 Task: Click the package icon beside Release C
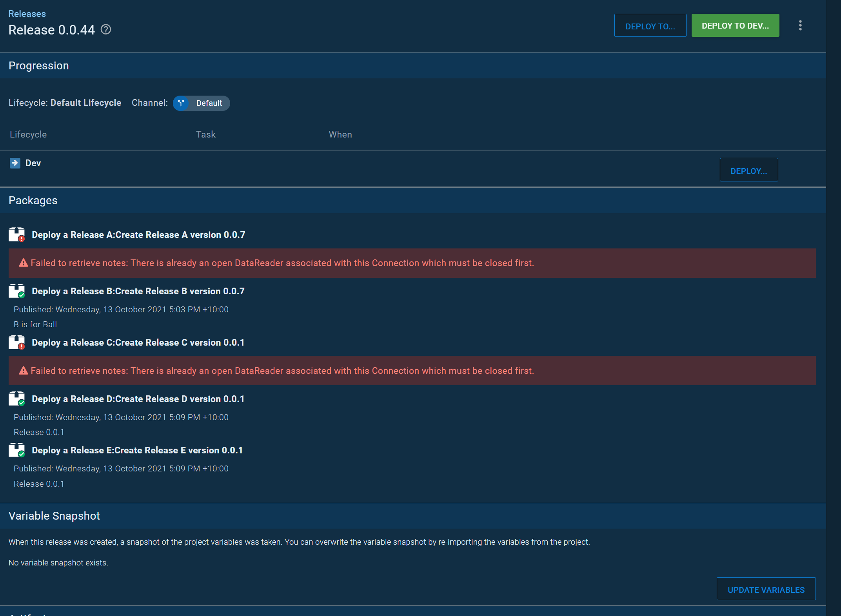pyautogui.click(x=16, y=342)
